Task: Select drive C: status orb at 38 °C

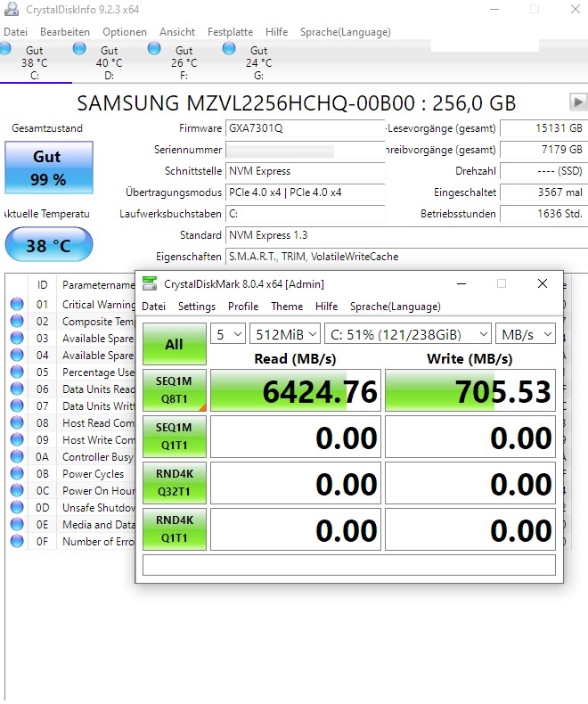Action: [x=6, y=48]
